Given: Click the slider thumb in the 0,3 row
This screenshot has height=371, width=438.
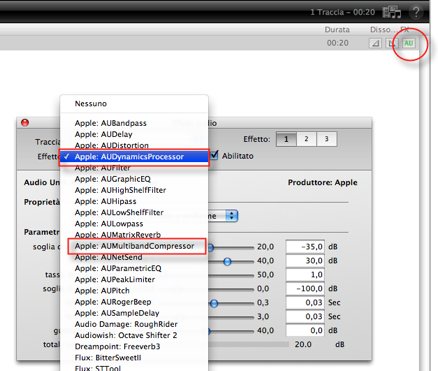Looking at the screenshot, I should coord(214,303).
